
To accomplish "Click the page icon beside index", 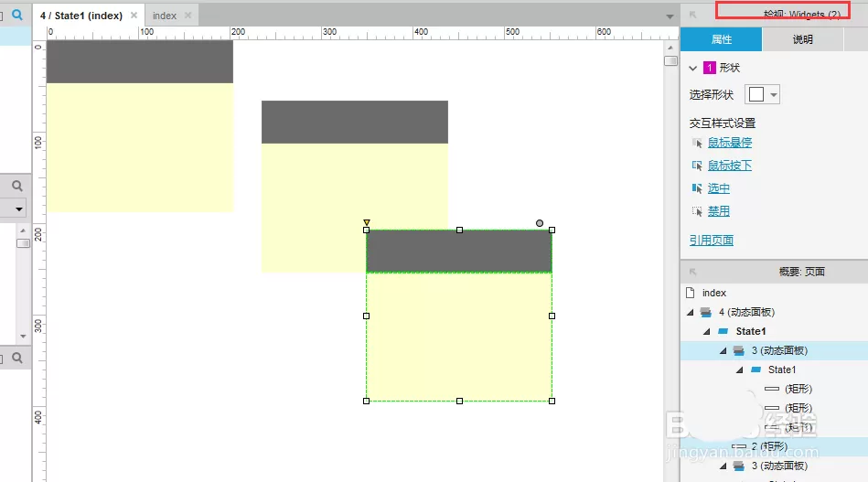I will tap(691, 292).
